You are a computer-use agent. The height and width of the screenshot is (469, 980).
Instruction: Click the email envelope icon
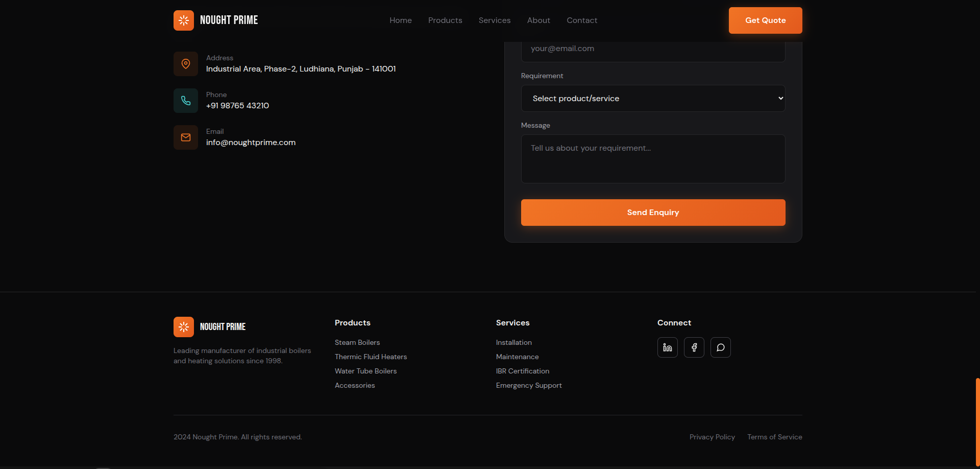pos(186,137)
